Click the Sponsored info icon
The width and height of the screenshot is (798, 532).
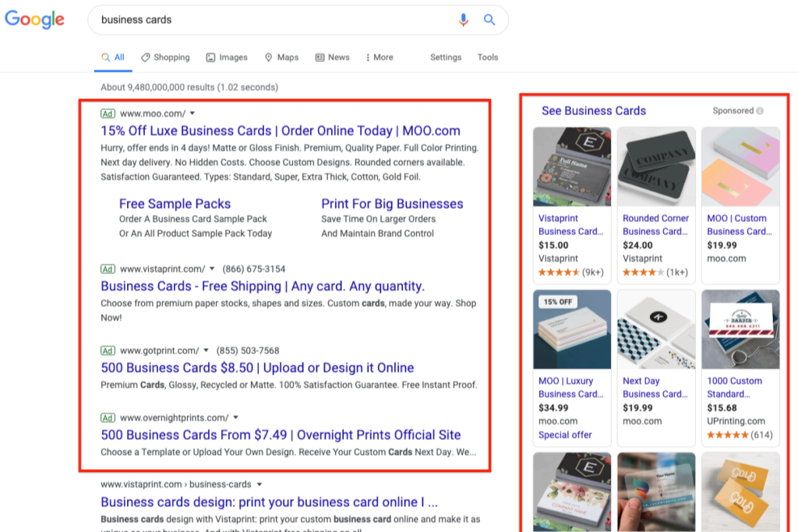pyautogui.click(x=760, y=111)
